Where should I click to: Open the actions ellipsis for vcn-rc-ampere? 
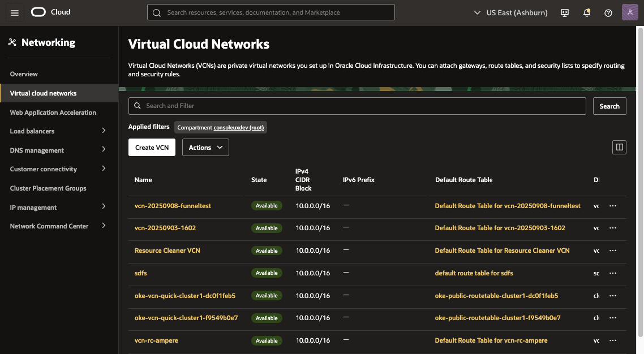coord(613,340)
